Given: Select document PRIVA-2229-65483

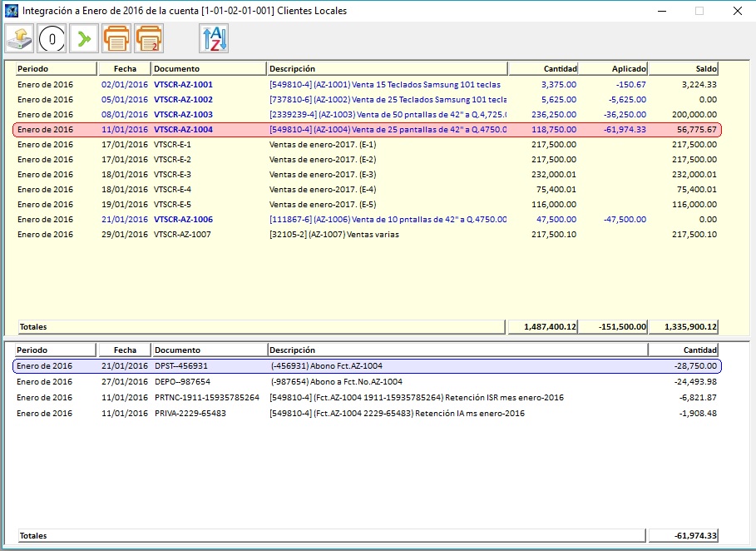Looking at the screenshot, I should pyautogui.click(x=190, y=414).
